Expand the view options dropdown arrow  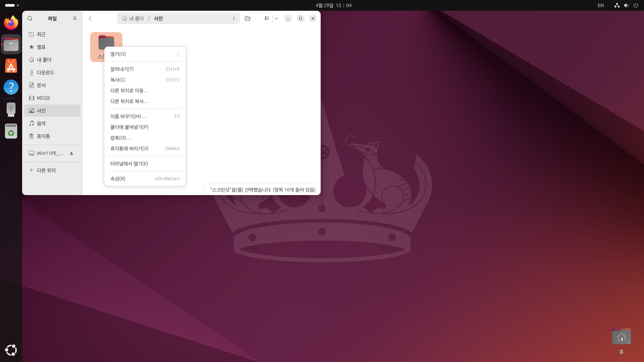[x=276, y=18]
